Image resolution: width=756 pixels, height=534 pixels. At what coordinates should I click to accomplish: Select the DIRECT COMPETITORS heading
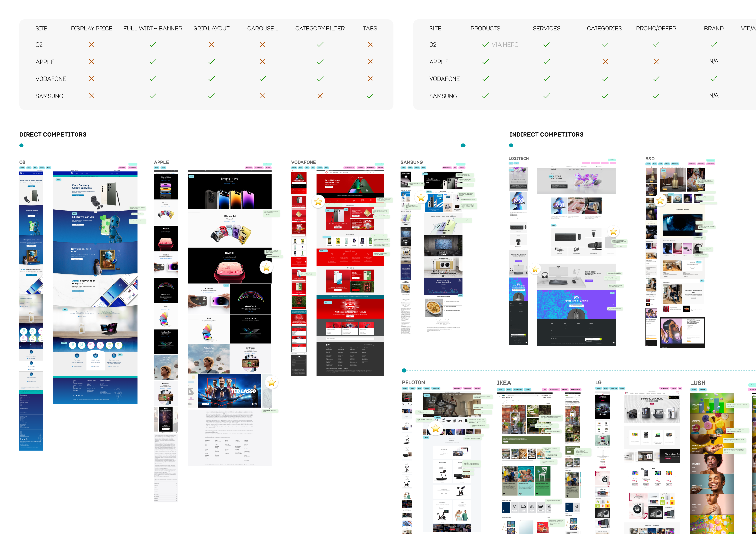53,134
